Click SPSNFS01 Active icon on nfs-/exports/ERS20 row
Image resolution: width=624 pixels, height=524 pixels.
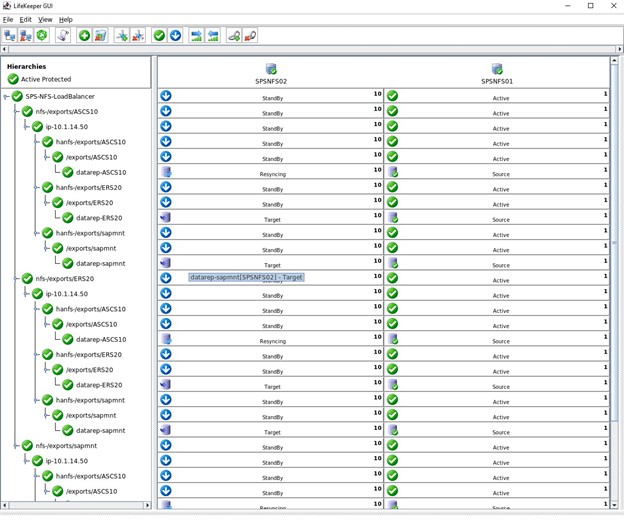click(392, 278)
